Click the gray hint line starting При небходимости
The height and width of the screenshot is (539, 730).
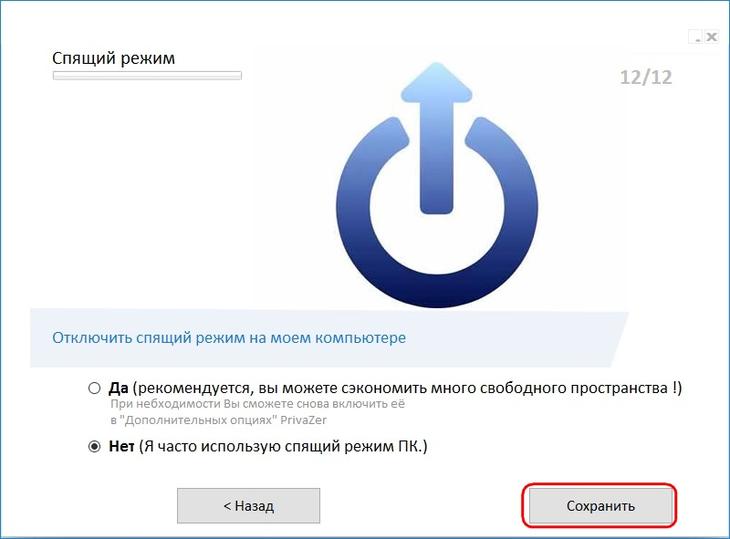coord(257,404)
